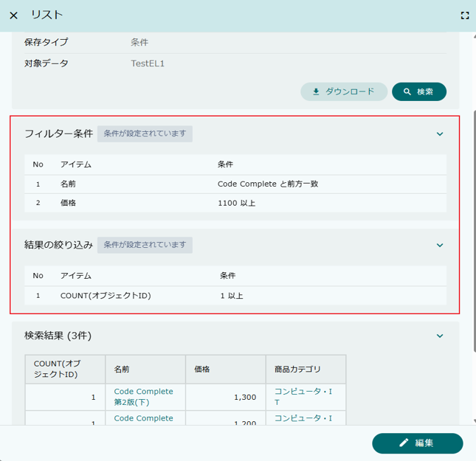This screenshot has width=476, height=461.
Task: Collapse the フィルター条件 section chevron
Action: coord(440,134)
